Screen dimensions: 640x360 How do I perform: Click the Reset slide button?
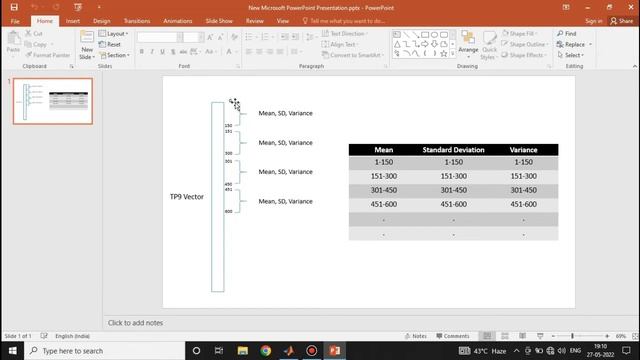point(110,44)
